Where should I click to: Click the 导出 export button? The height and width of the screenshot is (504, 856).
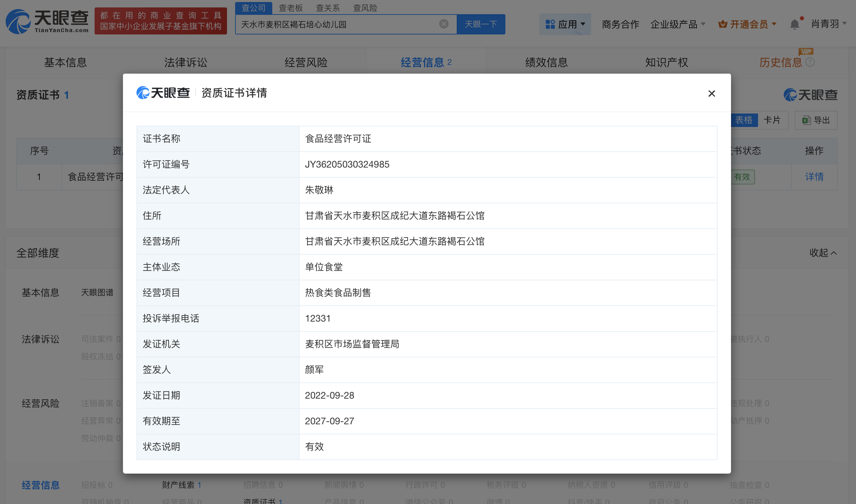pyautogui.click(x=815, y=120)
